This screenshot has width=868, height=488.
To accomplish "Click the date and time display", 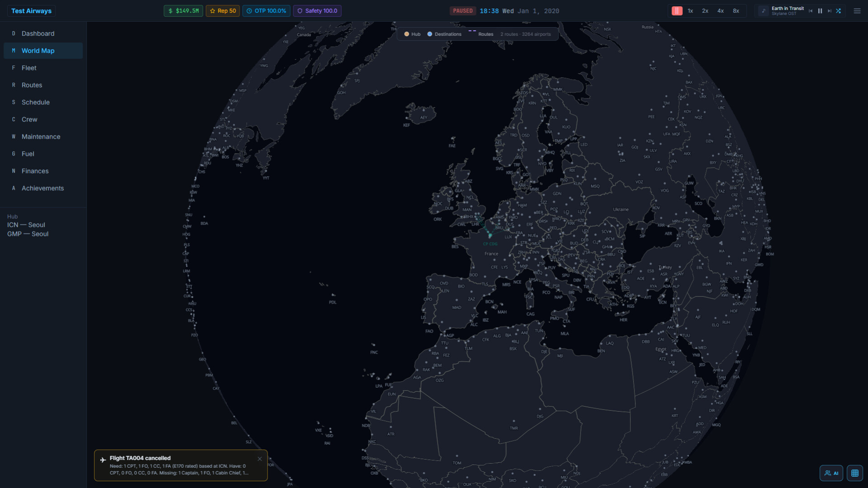I will (x=519, y=11).
